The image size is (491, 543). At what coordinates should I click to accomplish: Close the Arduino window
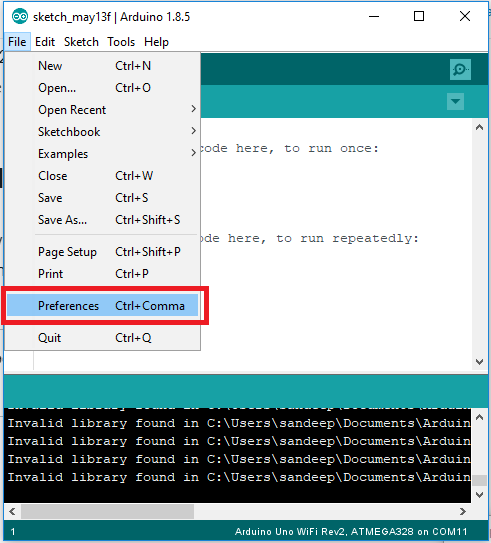(465, 16)
